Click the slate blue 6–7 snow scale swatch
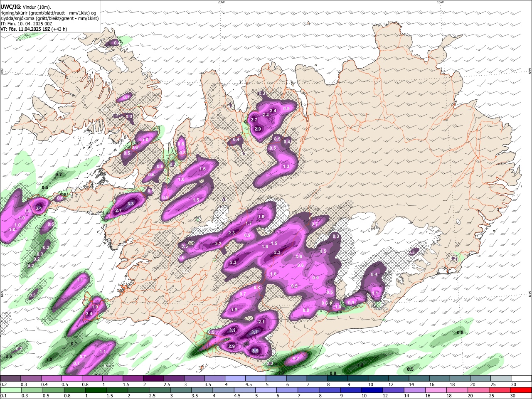The image size is (532, 399). [296, 378]
